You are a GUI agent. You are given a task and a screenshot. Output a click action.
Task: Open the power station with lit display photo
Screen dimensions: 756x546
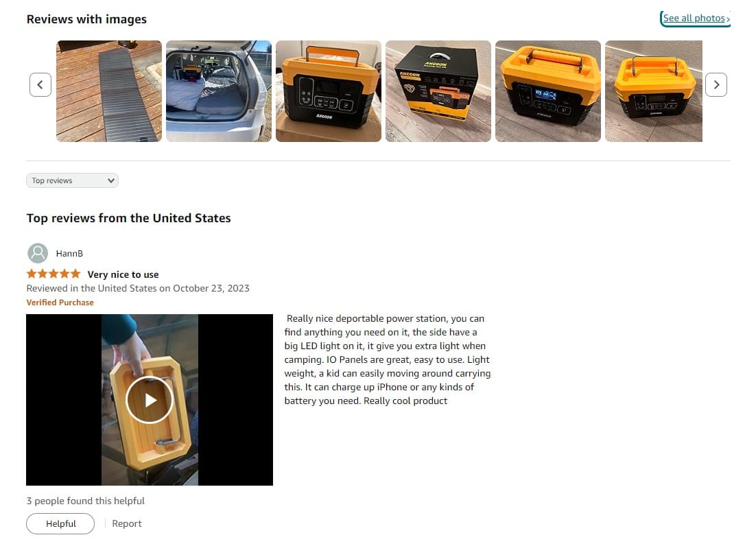coord(548,91)
